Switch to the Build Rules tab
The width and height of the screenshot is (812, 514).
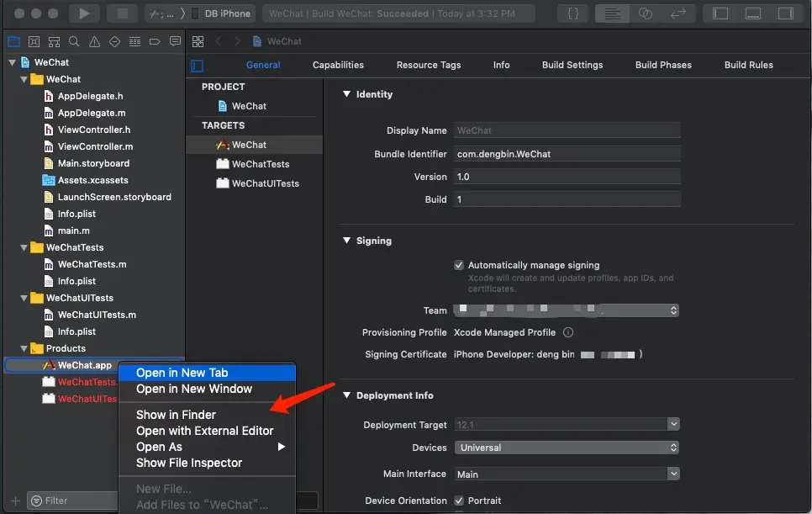tap(748, 65)
